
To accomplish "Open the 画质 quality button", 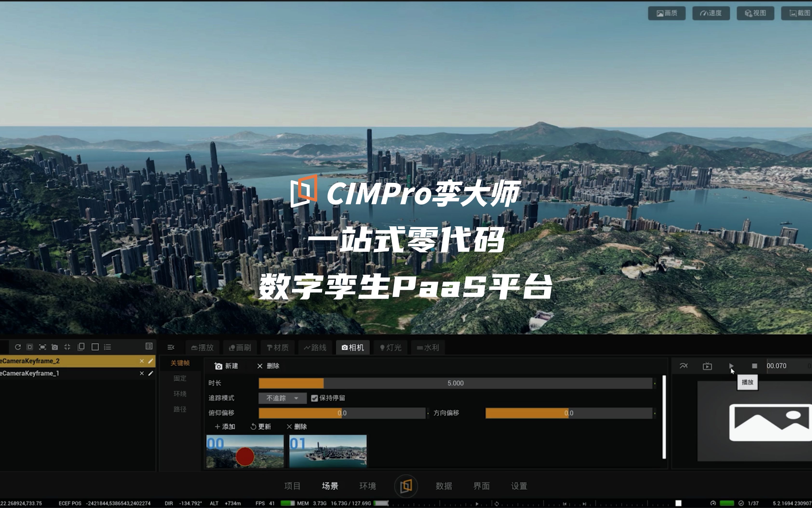I will click(x=667, y=13).
